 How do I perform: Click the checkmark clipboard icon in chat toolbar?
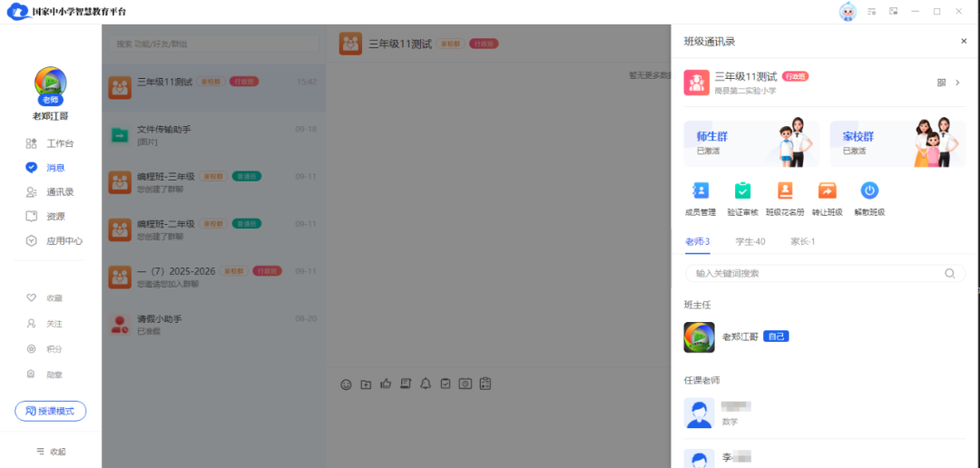pos(445,384)
